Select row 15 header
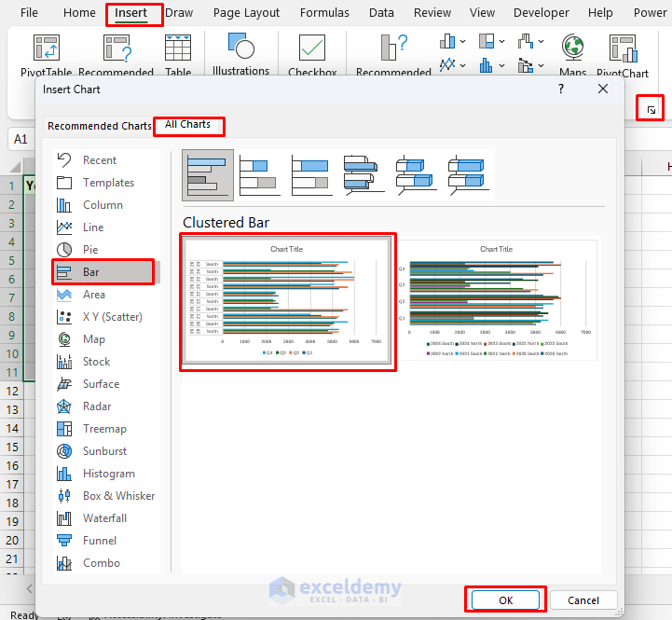This screenshot has height=620, width=672. pyautogui.click(x=12, y=447)
